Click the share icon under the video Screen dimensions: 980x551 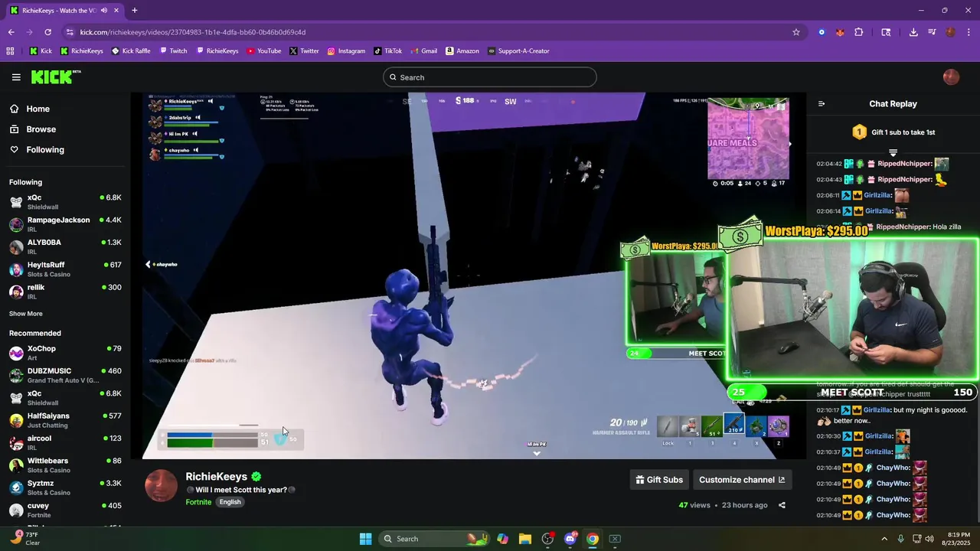coord(782,505)
